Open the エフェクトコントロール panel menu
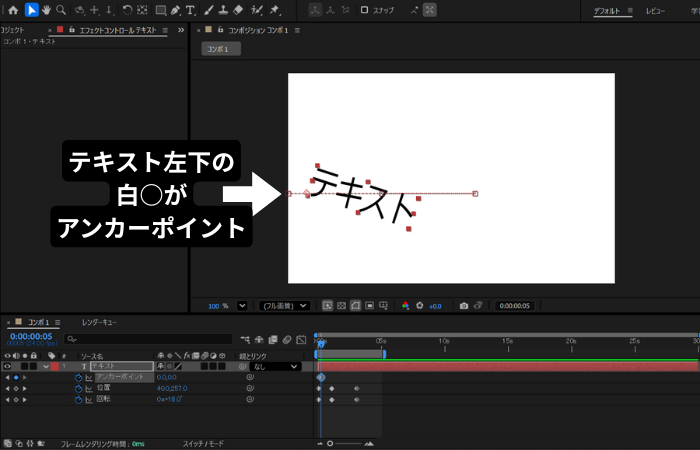This screenshot has width=700, height=450. 165,30
